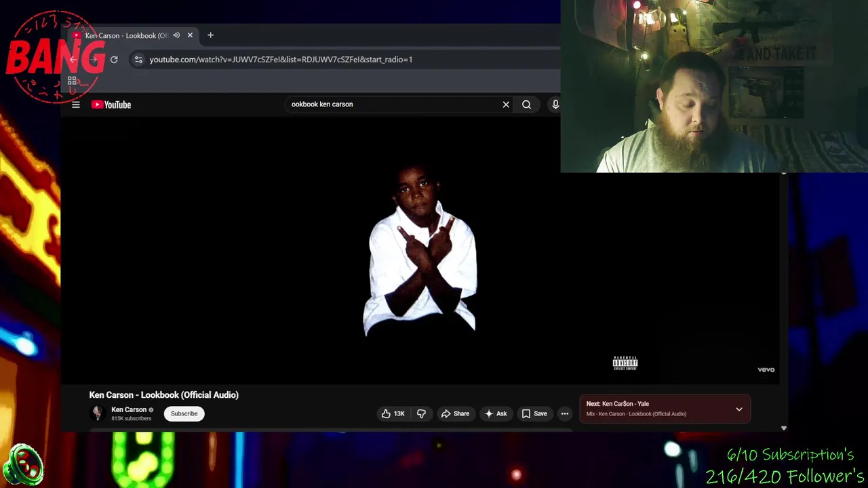Reload the page in the browser
The width and height of the screenshot is (868, 488).
tap(114, 60)
